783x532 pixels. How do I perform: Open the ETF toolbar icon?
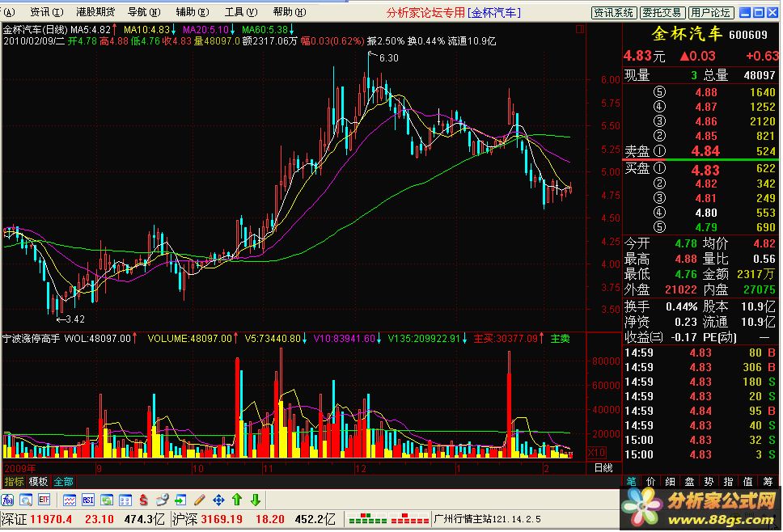coord(44,500)
